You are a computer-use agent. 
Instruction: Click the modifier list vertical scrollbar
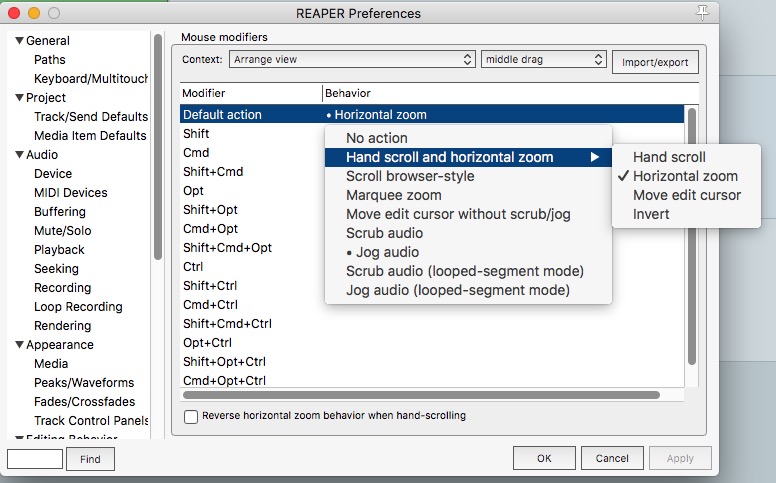[x=691, y=237]
